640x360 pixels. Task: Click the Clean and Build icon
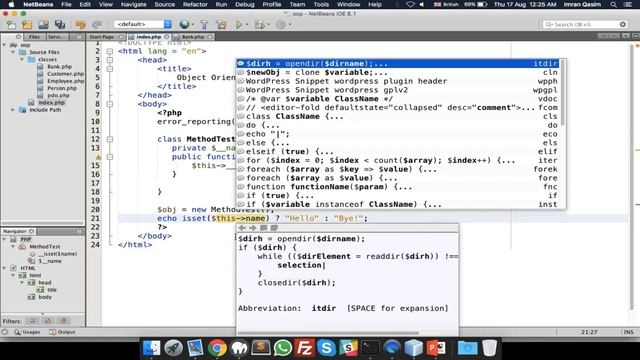pyautogui.click(x=222, y=24)
